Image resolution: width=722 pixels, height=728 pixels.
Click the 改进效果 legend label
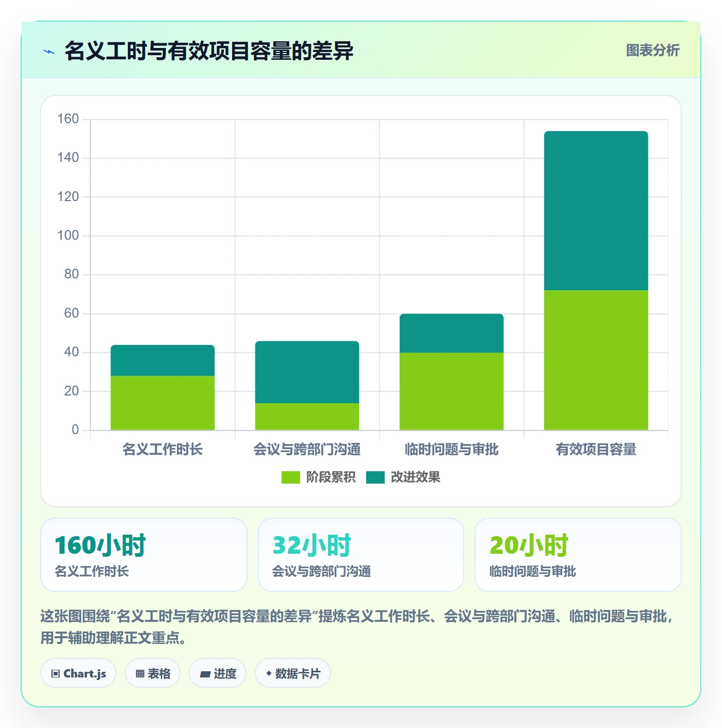416,477
